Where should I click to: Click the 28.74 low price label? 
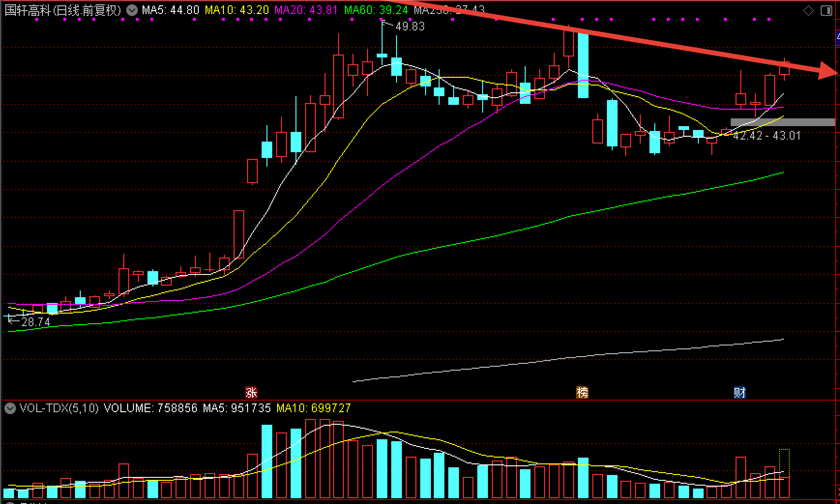coord(36,322)
